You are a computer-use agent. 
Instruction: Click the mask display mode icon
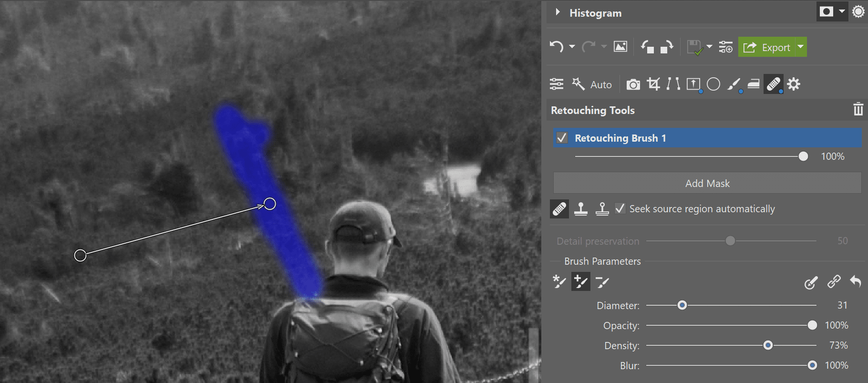click(826, 11)
